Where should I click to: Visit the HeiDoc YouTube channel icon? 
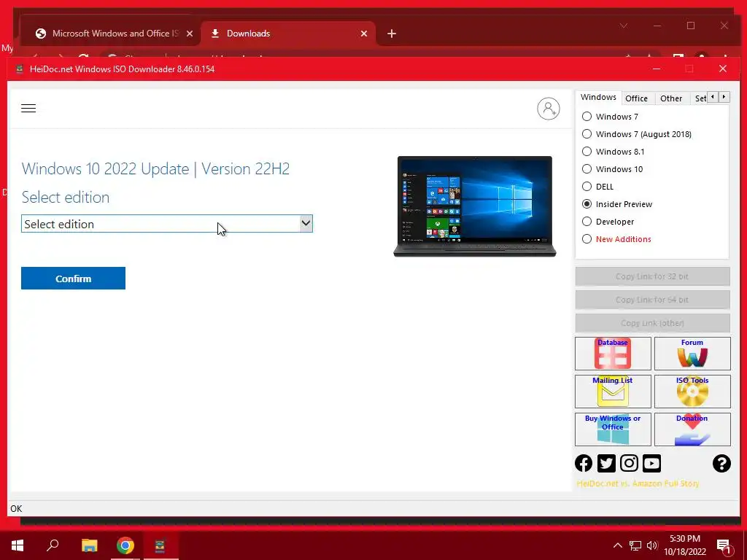pos(651,463)
